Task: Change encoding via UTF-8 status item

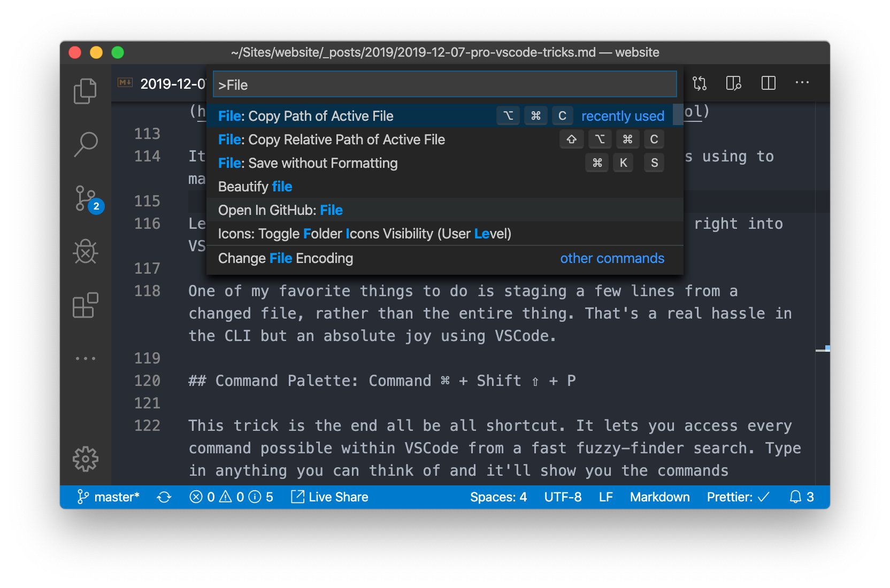Action: pos(563,497)
